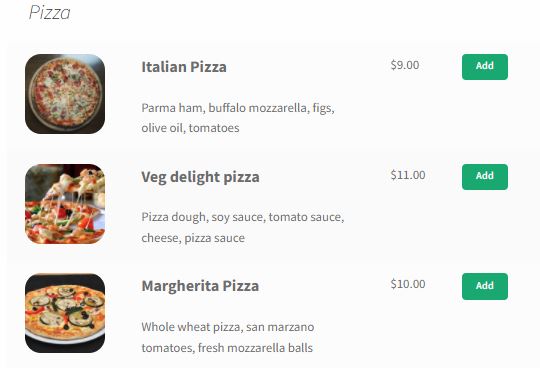Screen dimensions: 540x368
Task: Select the Margherita Pizza title
Action: click(x=200, y=286)
